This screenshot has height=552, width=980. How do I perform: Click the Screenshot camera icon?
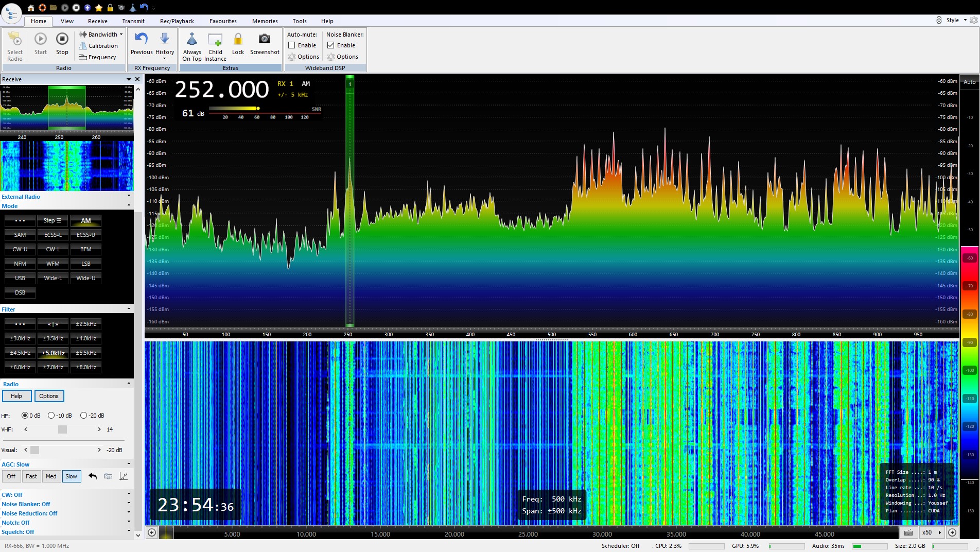[x=264, y=40]
